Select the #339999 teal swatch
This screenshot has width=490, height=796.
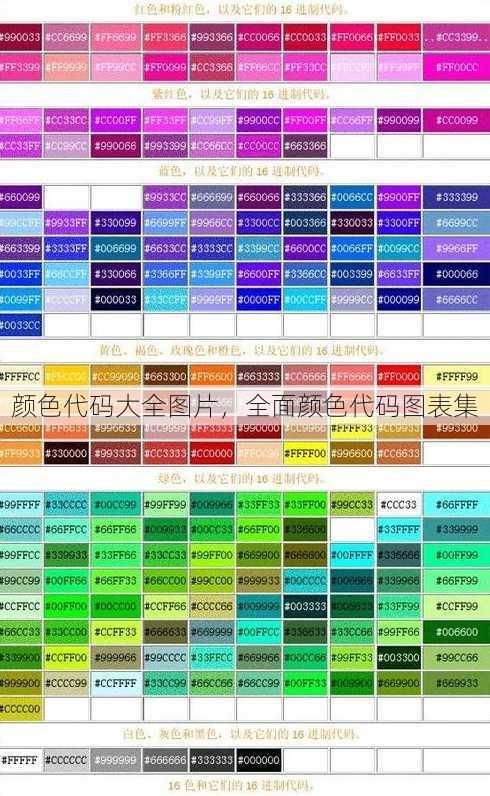click(x=456, y=529)
